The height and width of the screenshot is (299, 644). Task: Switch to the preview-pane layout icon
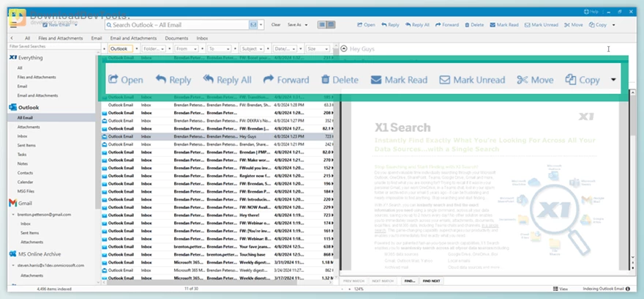coord(331,25)
